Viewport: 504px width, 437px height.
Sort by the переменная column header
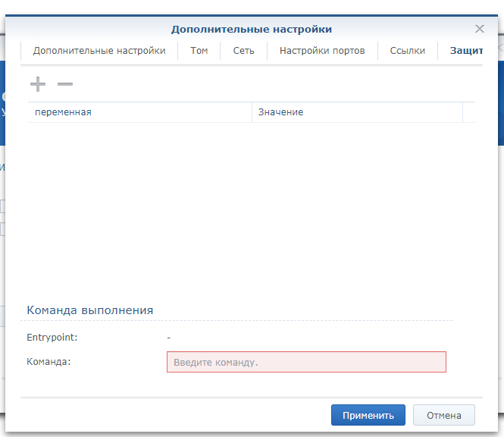[139, 112]
